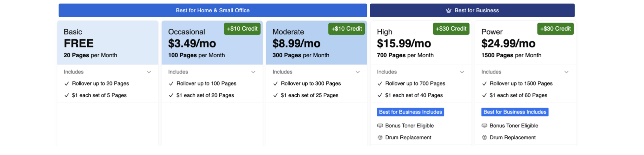Click the +$30 Credit badge on Power plan

pyautogui.click(x=556, y=29)
